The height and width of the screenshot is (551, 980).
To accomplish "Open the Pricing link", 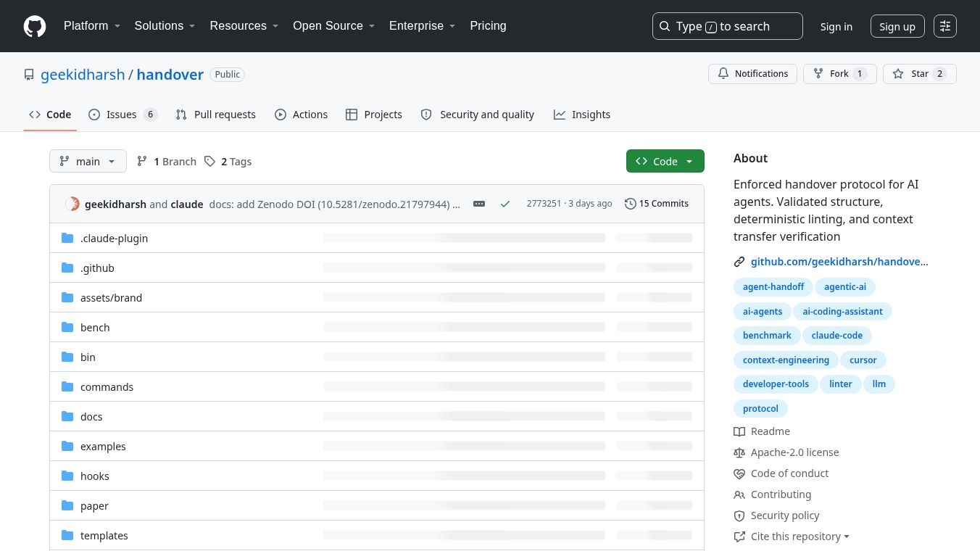I will click(488, 25).
